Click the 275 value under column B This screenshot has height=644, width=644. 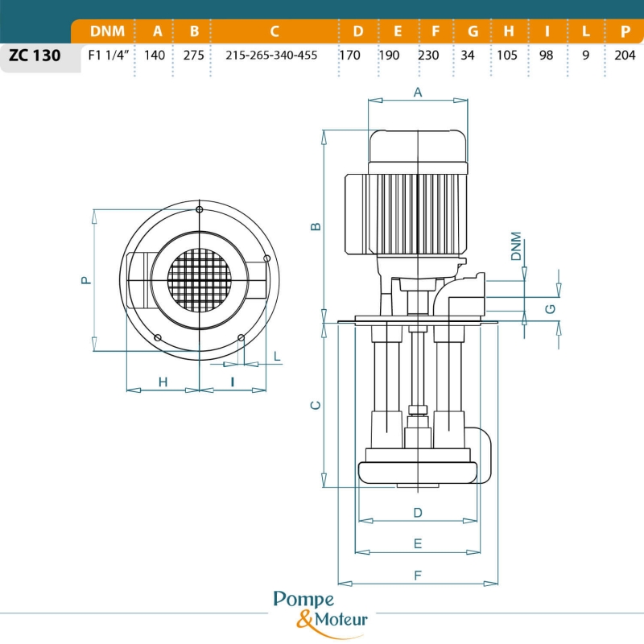tap(194, 56)
